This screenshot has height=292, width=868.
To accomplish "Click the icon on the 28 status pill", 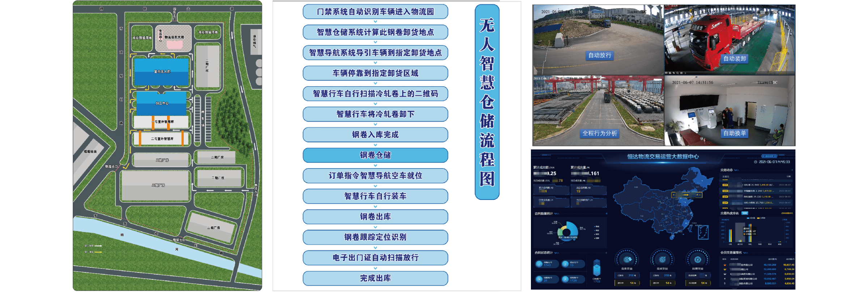I will (x=540, y=279).
